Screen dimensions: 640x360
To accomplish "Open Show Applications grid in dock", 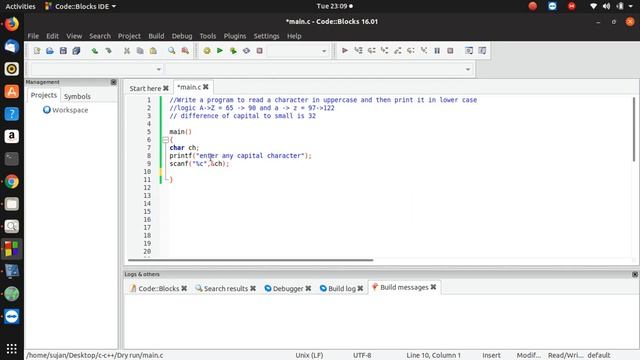I will click(11, 349).
